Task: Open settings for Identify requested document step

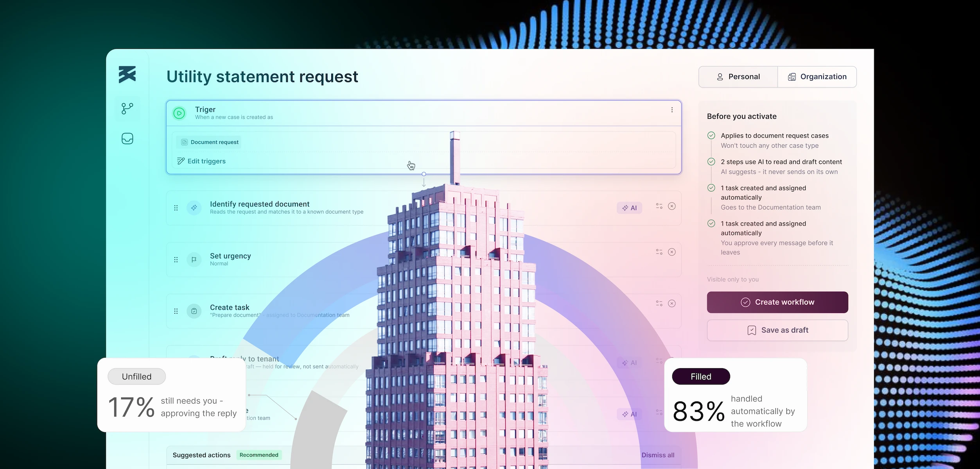Action: [659, 206]
